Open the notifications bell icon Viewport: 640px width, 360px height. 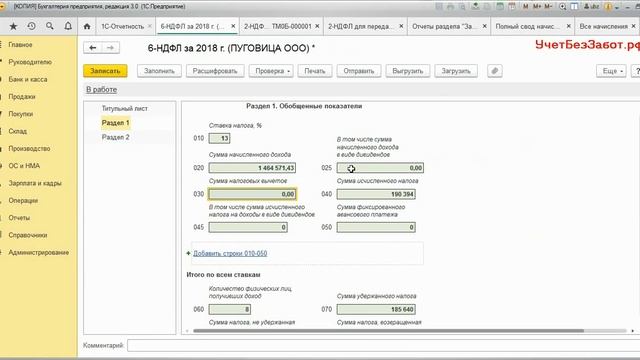coord(68,26)
